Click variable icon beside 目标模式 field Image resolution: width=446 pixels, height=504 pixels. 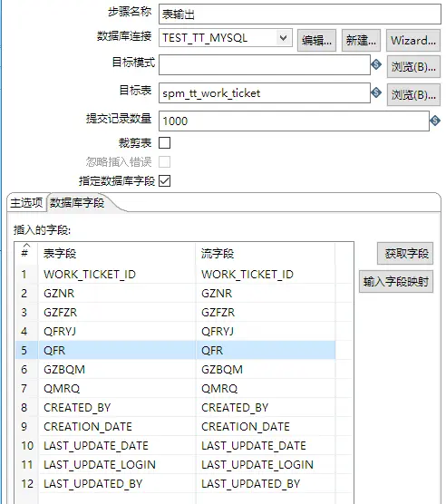click(x=376, y=64)
